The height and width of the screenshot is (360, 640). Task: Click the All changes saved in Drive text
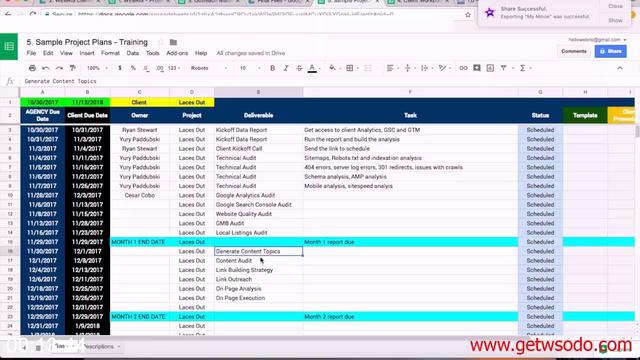pos(251,53)
